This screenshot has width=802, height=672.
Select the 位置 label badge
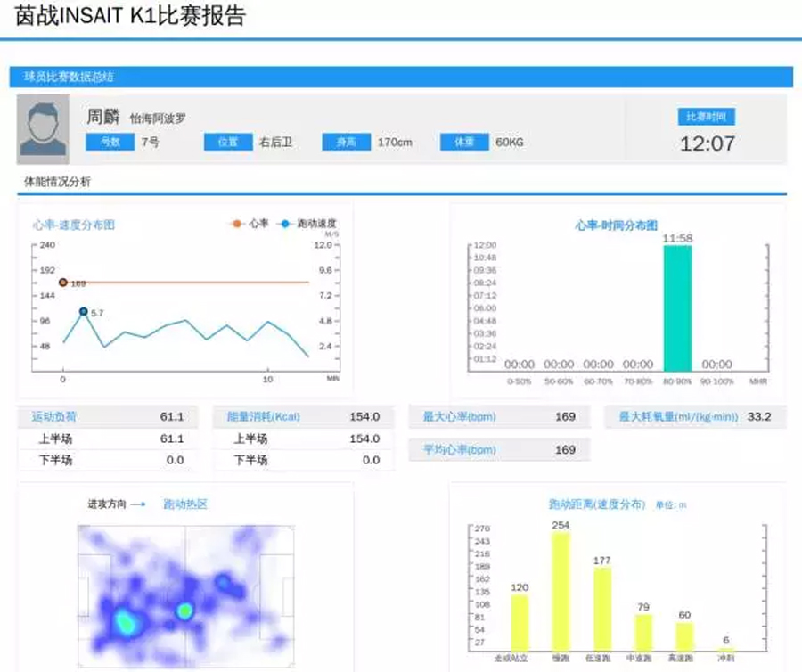click(x=227, y=142)
